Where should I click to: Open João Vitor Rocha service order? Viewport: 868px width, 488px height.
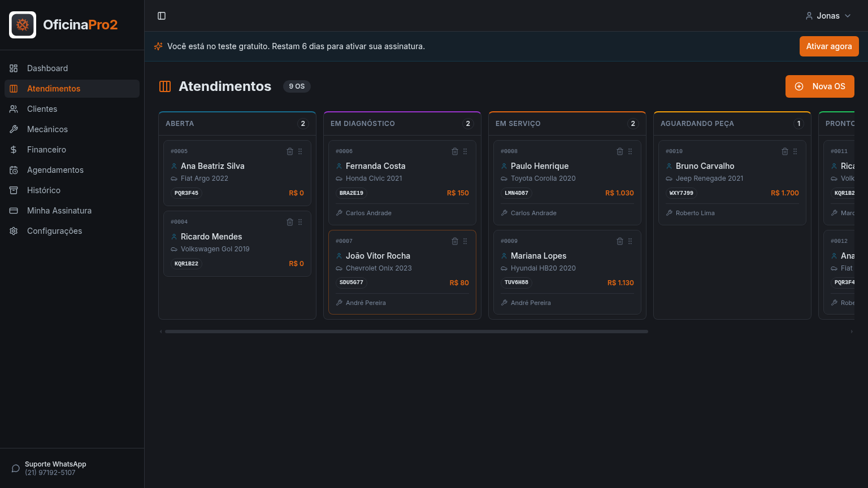coord(402,272)
